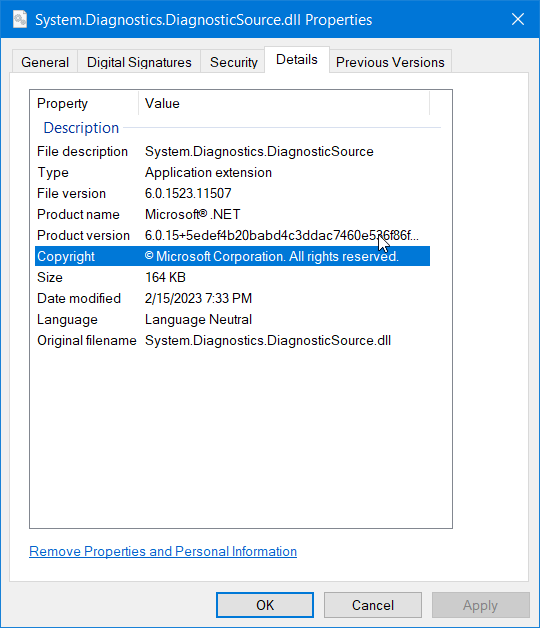Click the Microsoft® .NET product name value
Image resolution: width=540 pixels, height=628 pixels.
coord(192,214)
